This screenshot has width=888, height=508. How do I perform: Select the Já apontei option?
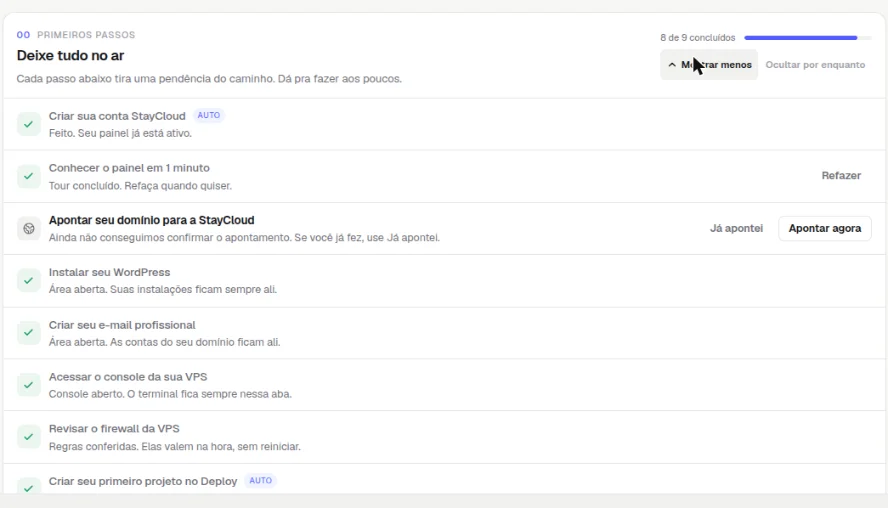[x=736, y=228]
